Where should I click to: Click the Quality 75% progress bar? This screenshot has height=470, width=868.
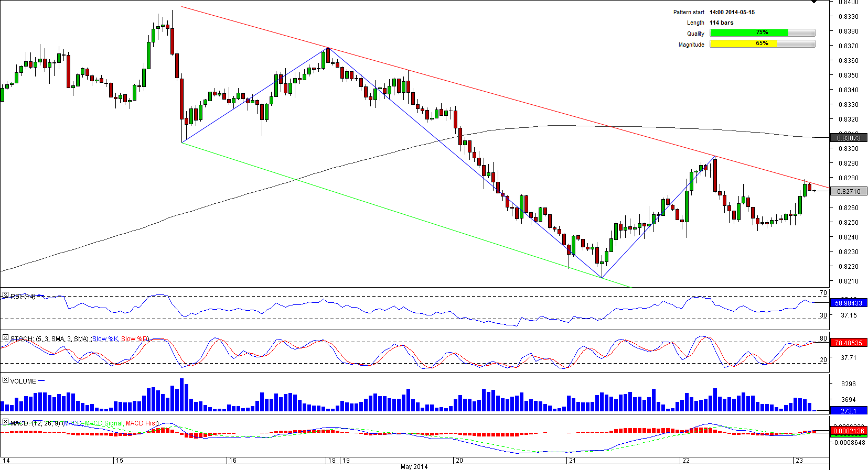point(762,33)
